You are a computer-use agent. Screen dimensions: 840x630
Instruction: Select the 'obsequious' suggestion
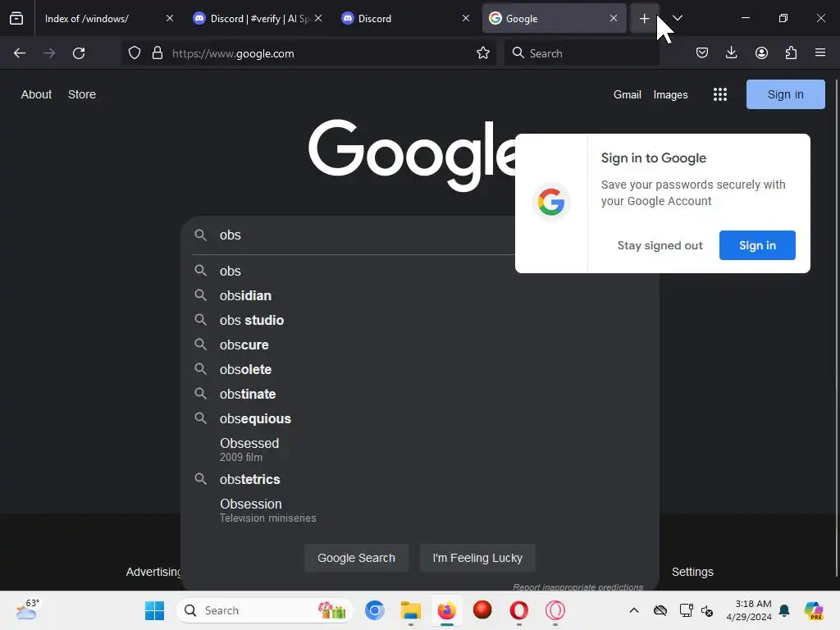pos(420,419)
